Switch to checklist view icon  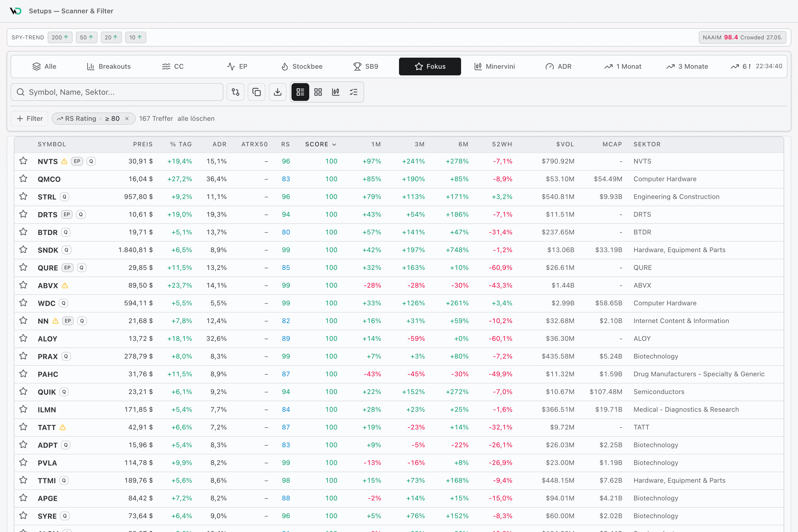tap(354, 92)
